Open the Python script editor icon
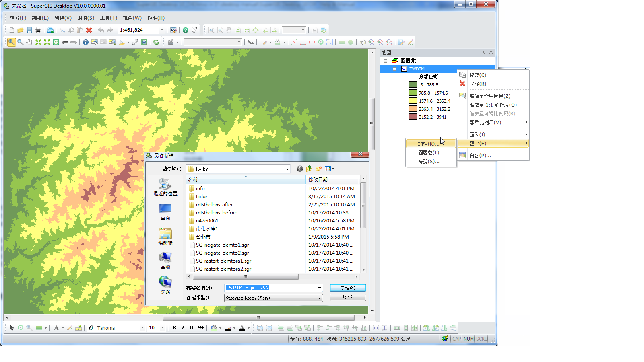 click(x=173, y=30)
